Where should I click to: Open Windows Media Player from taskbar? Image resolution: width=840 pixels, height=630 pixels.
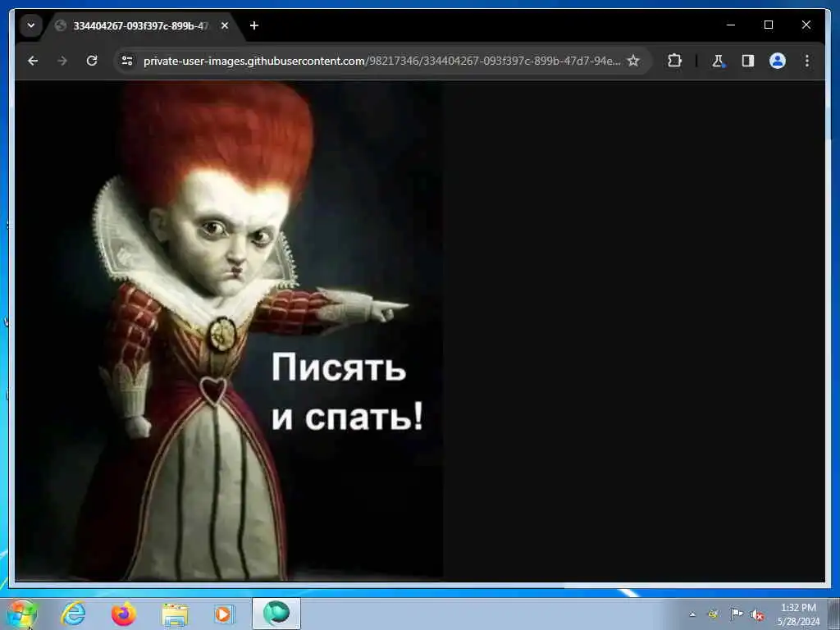[223, 614]
